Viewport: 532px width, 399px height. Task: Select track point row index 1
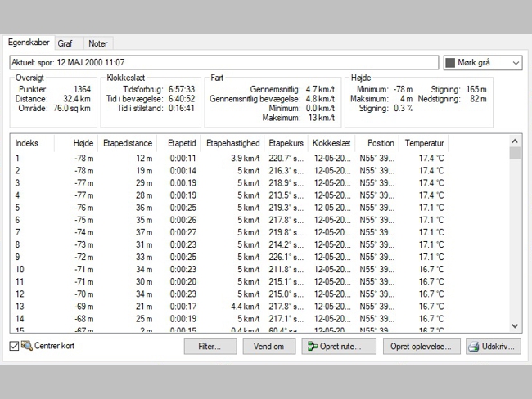point(229,159)
